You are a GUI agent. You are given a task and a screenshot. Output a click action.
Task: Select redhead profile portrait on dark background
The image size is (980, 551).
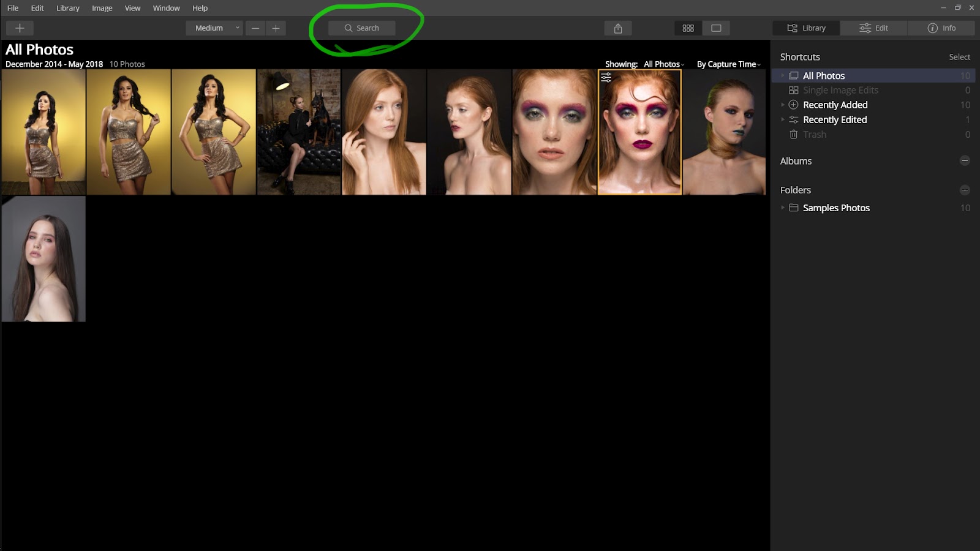tap(469, 132)
